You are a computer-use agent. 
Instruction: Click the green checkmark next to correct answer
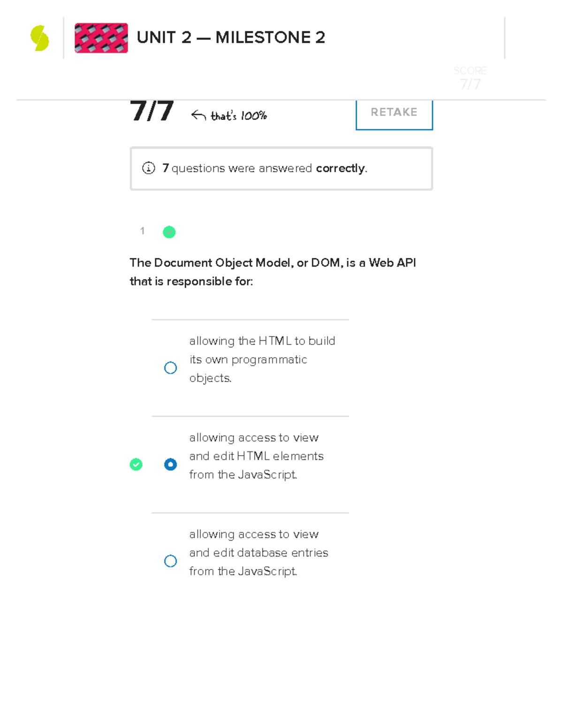coord(136,464)
